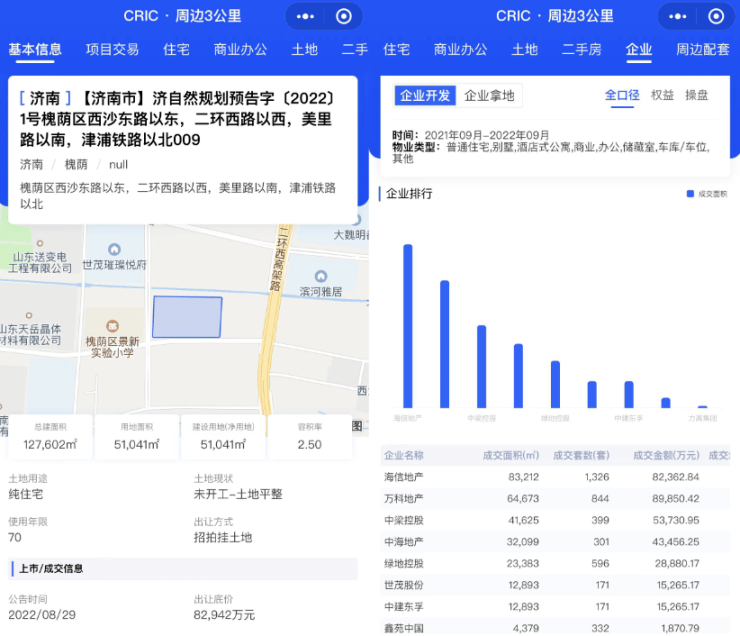Click the 世茂璀璨悦府 residential map marker
This screenshot has width=740, height=636.
(x=114, y=249)
